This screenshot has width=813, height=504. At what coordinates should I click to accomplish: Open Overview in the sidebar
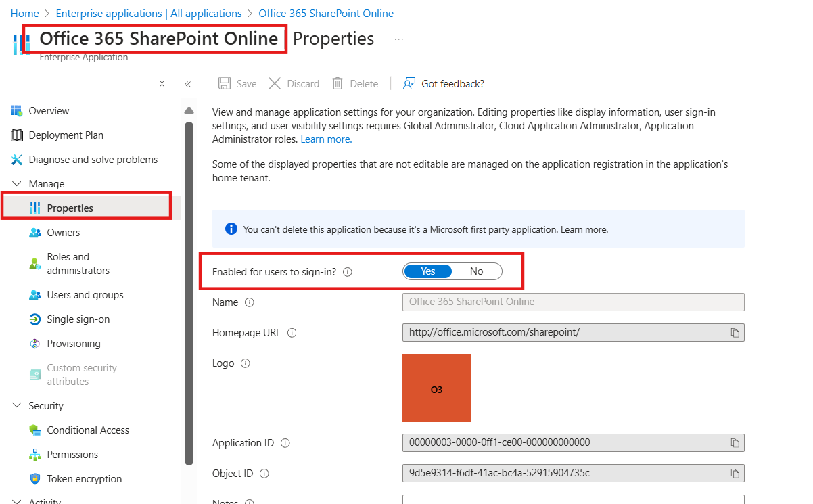(49, 111)
